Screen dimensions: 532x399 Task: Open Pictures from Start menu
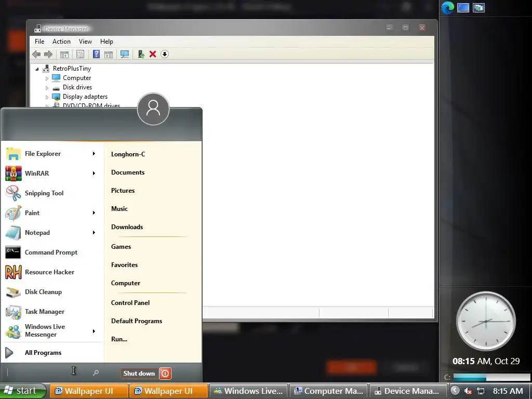tap(123, 191)
